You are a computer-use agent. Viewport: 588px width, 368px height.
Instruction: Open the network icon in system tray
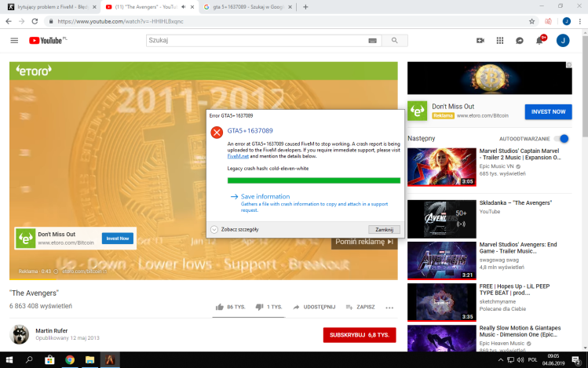pyautogui.click(x=510, y=360)
